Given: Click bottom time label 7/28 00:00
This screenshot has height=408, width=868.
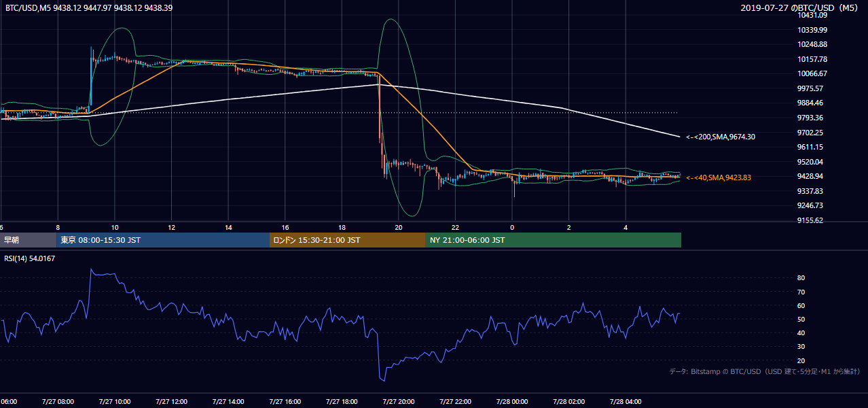Looking at the screenshot, I should (x=511, y=401).
